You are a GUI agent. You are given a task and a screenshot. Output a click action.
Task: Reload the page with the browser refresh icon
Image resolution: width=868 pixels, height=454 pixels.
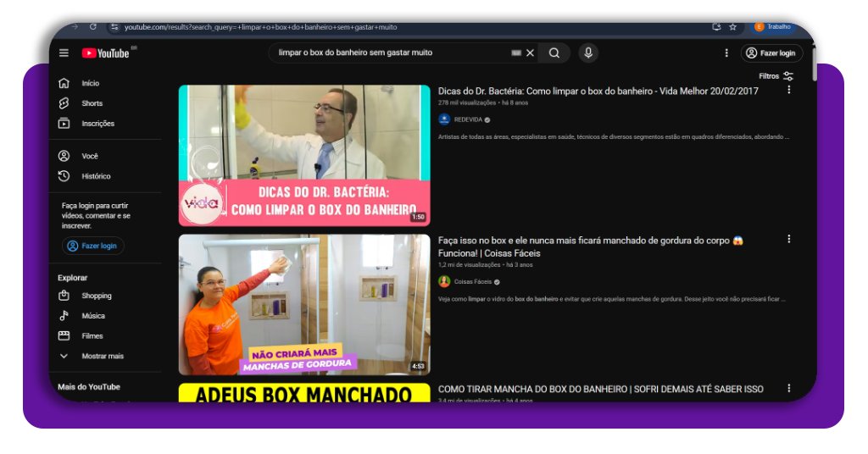[93, 26]
